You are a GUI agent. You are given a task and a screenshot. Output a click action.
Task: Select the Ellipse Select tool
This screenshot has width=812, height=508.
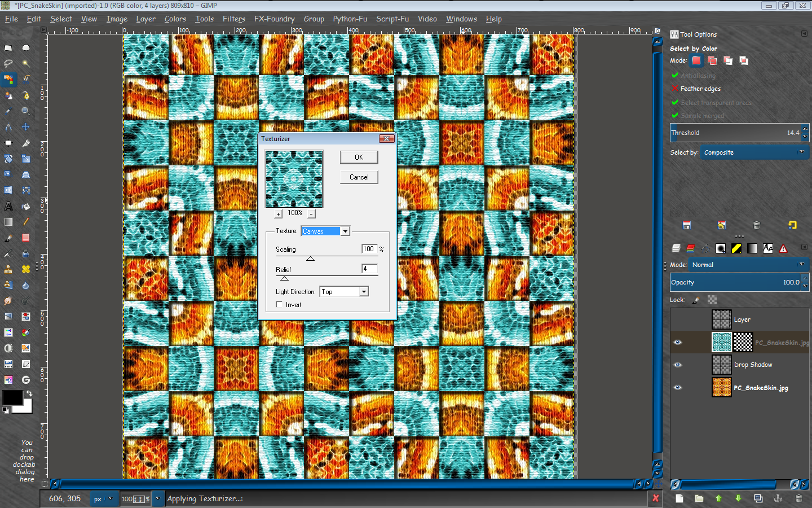click(26, 47)
